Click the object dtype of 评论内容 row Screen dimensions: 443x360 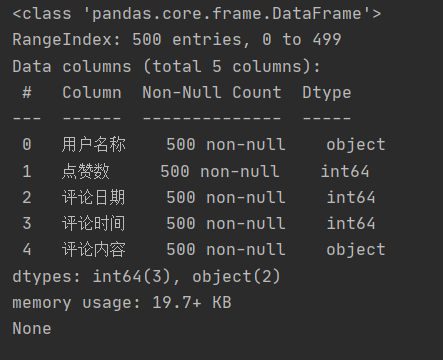coord(356,250)
